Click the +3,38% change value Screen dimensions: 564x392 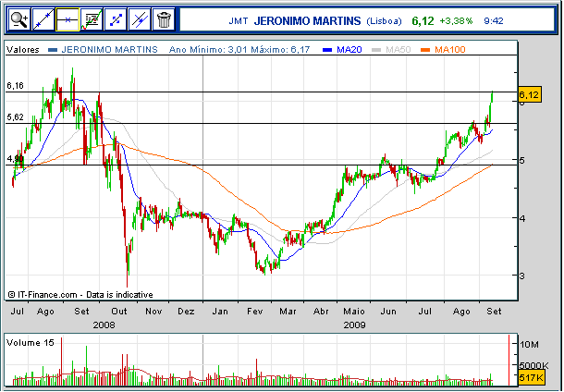[x=456, y=21]
